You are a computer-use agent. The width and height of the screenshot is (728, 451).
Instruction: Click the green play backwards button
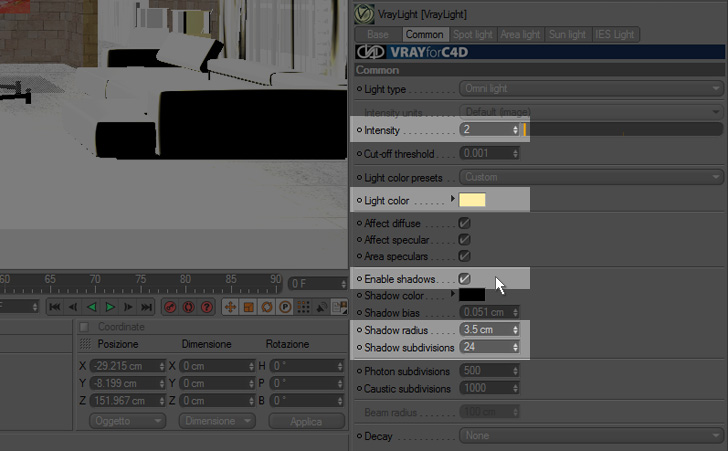pyautogui.click(x=91, y=307)
